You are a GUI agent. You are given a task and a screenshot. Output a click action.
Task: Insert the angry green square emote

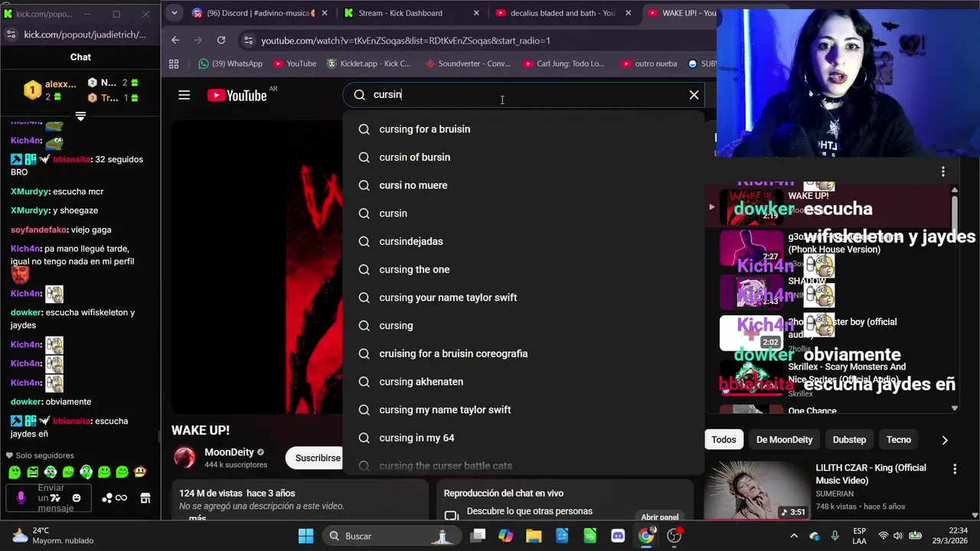[32, 472]
